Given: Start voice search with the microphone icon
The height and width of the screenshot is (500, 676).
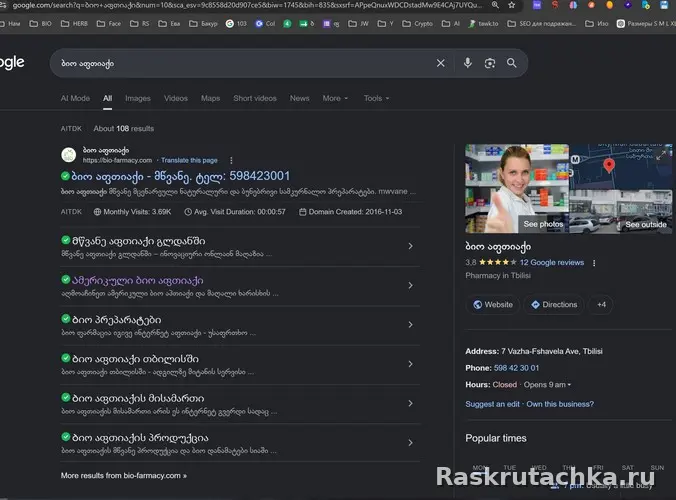Looking at the screenshot, I should 468,63.
